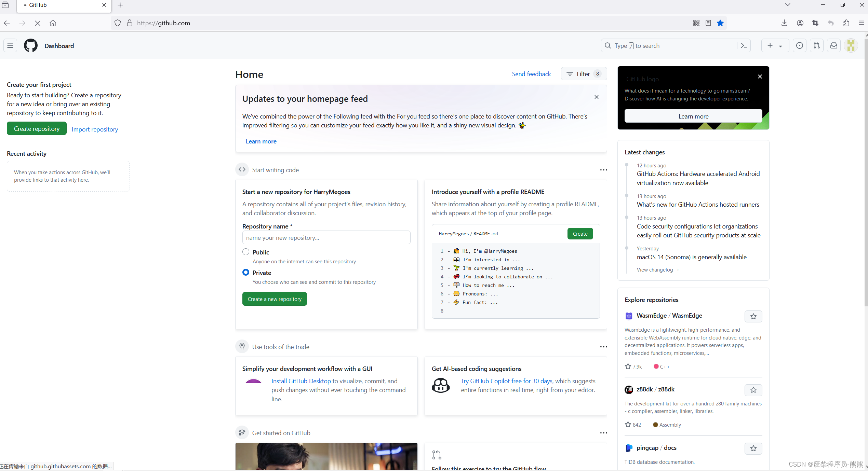Click the Create repository button
Image resolution: width=868 pixels, height=471 pixels.
[37, 128]
